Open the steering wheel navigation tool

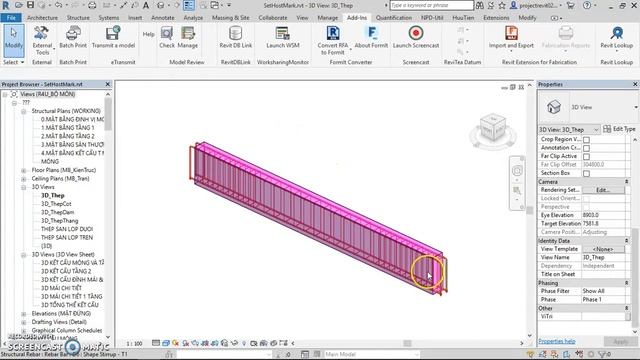[517, 170]
